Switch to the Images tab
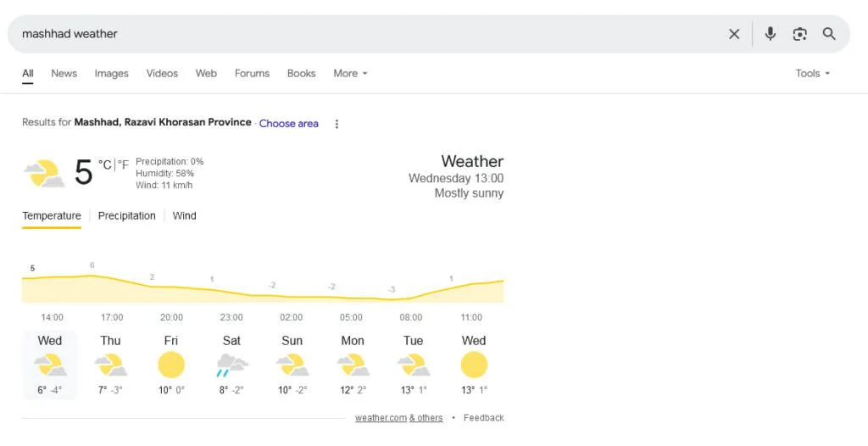The image size is (868, 446). 111,73
